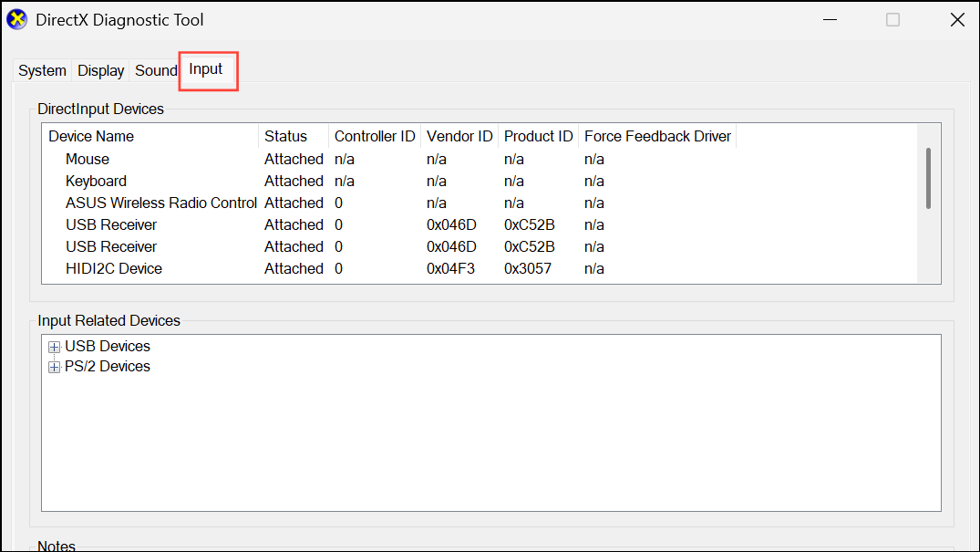980x552 pixels.
Task: Expand the PS/2 Devices tree node
Action: point(54,366)
